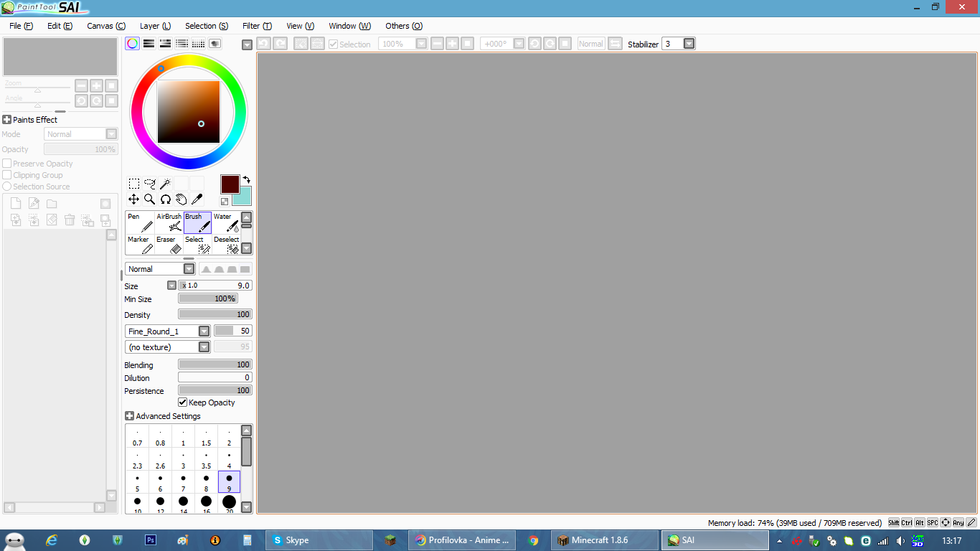Click the dark red foreground color swatch
This screenshot has height=551, width=980.
point(230,184)
